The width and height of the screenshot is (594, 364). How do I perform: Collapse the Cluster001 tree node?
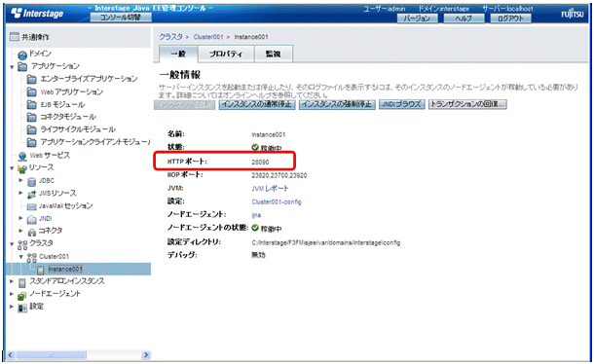click(21, 256)
